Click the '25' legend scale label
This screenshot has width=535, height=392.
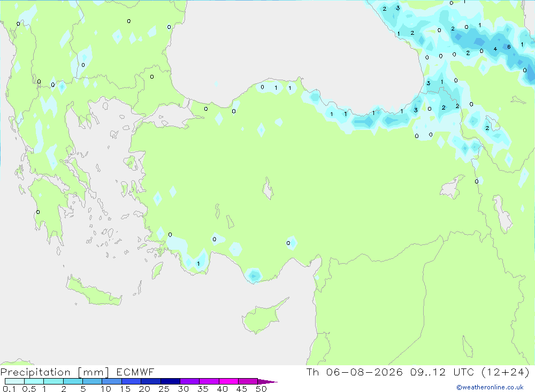tap(164, 389)
